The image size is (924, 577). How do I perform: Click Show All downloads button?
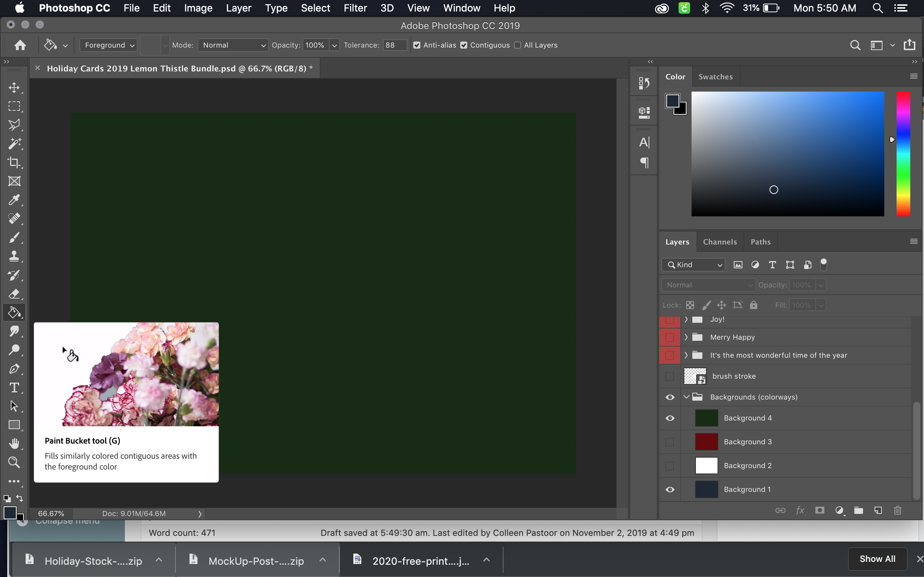(877, 559)
